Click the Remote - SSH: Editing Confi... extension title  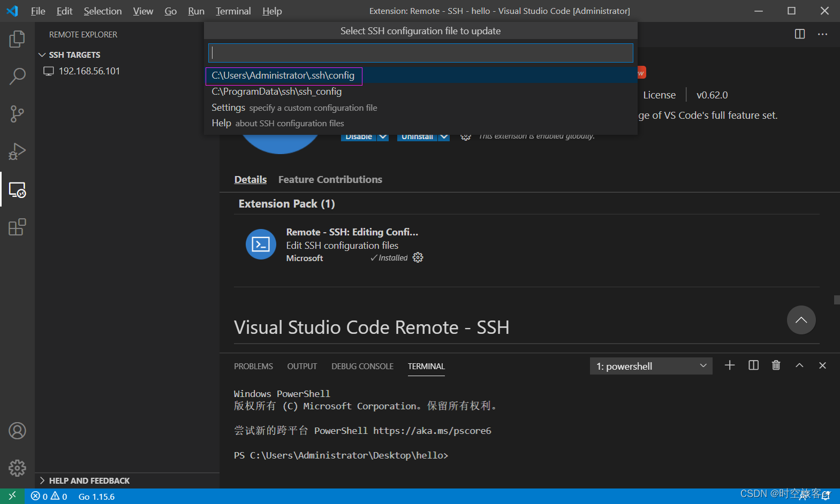(x=352, y=232)
